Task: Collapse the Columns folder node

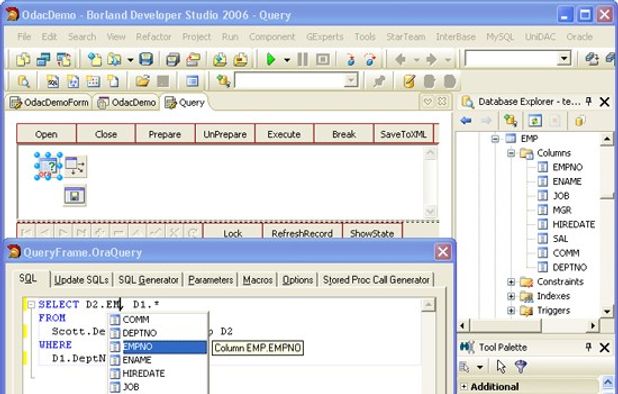Action: tap(511, 153)
